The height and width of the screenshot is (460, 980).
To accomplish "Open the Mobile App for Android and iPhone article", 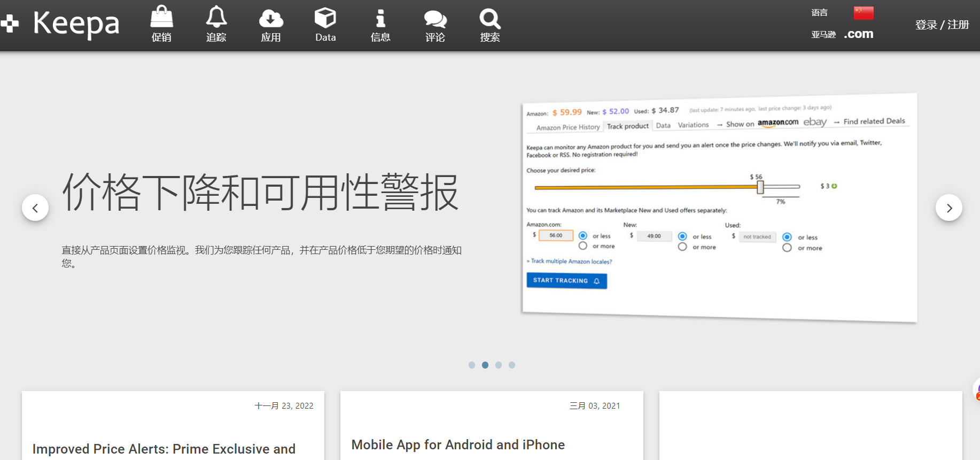I will (x=458, y=445).
